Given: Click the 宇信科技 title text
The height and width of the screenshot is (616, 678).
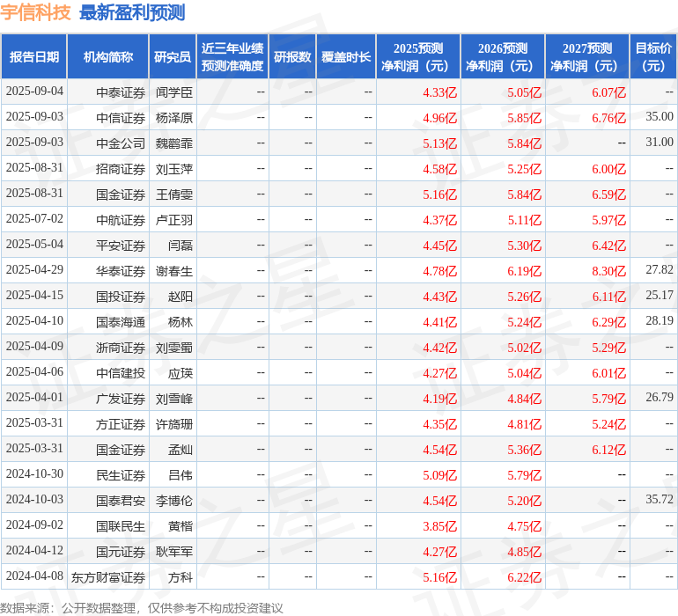Looking at the screenshot, I should click(x=35, y=12).
